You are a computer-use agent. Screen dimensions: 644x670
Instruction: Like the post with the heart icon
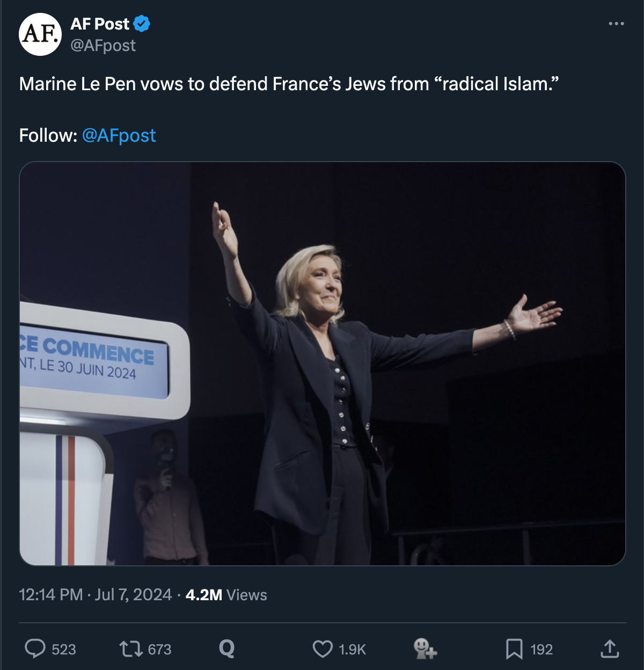pos(323,649)
